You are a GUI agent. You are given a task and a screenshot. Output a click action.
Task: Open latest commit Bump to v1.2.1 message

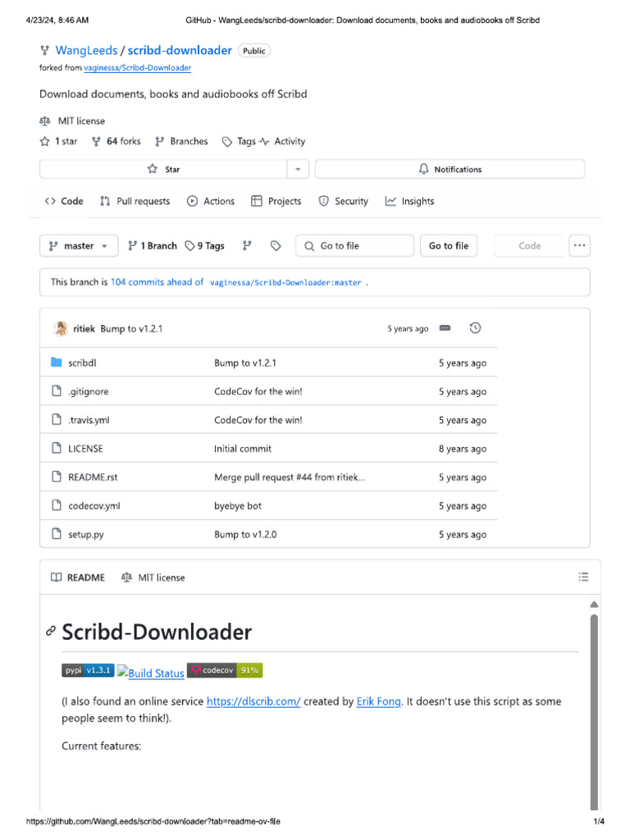pos(131,329)
